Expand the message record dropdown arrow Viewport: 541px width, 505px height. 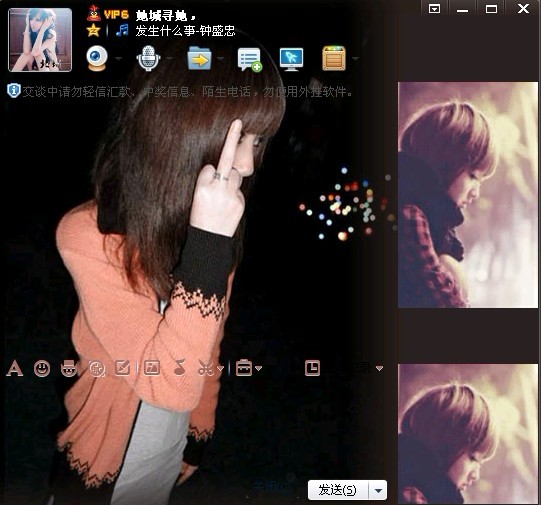click(379, 368)
